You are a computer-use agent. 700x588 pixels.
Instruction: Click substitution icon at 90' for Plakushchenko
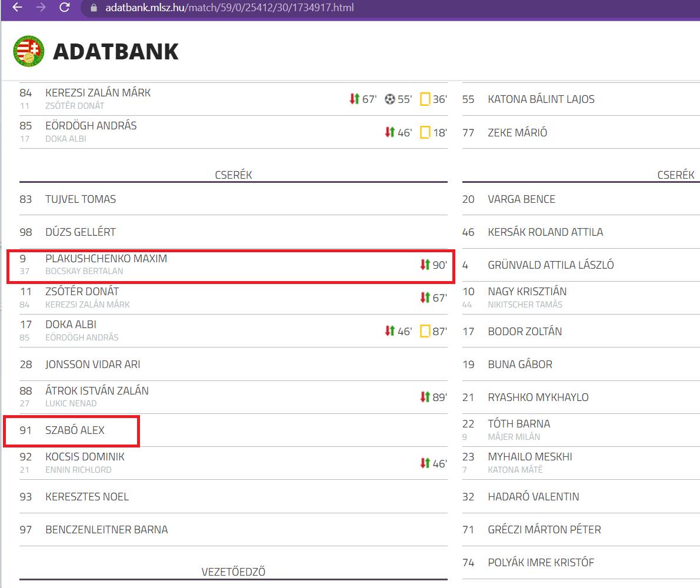pos(425,265)
